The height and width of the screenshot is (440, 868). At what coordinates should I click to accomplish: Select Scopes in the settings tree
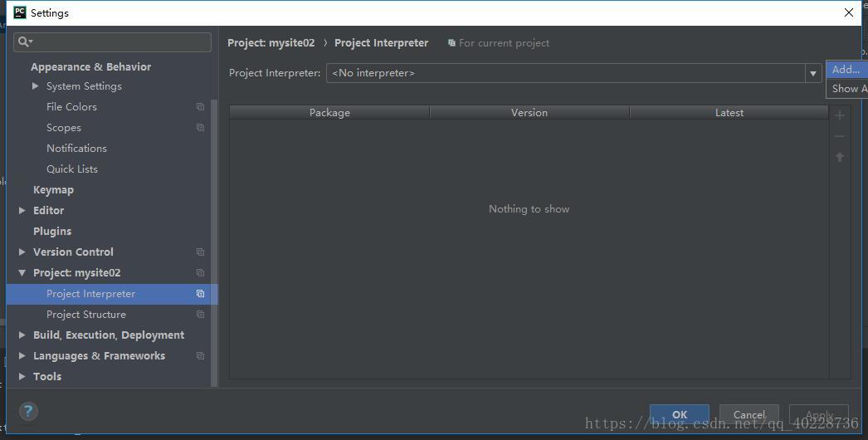tap(64, 128)
